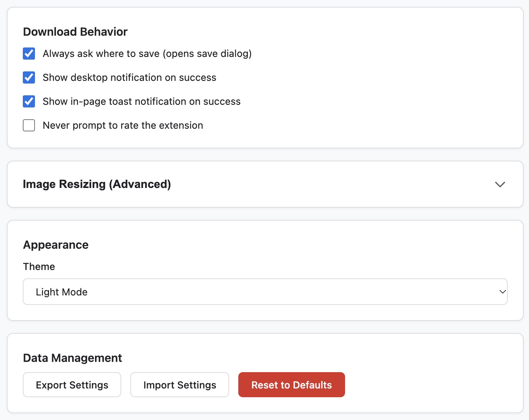The width and height of the screenshot is (529, 420).
Task: Uncheck Always ask where to save
Action: [29, 54]
